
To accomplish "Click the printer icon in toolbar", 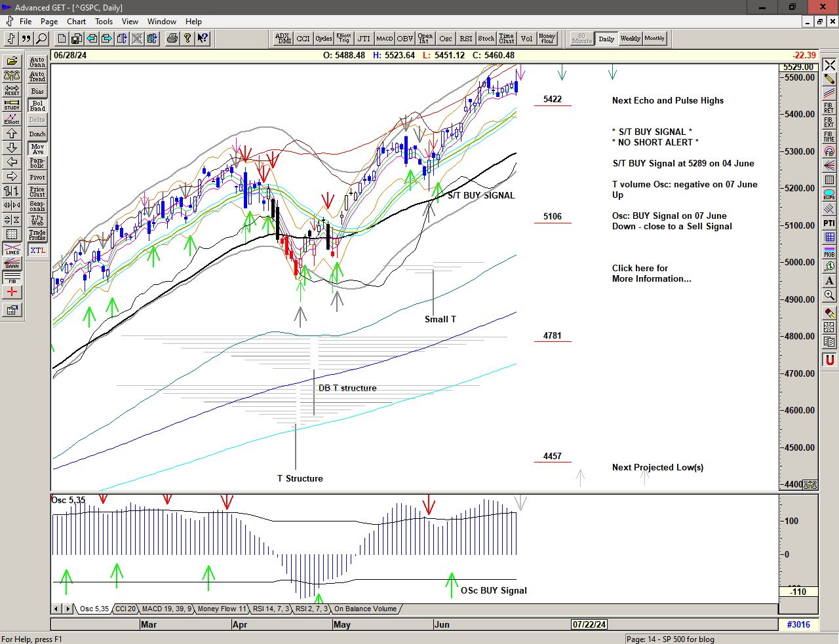I will tap(172, 39).
